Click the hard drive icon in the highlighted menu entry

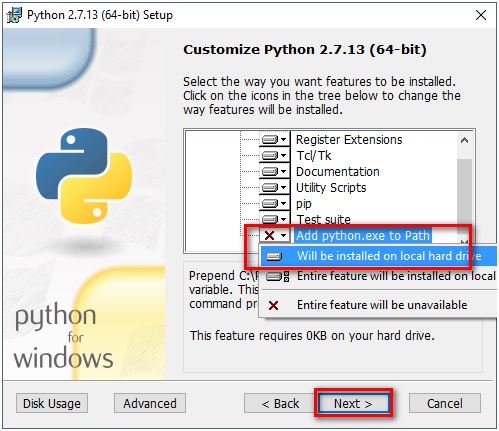(274, 256)
